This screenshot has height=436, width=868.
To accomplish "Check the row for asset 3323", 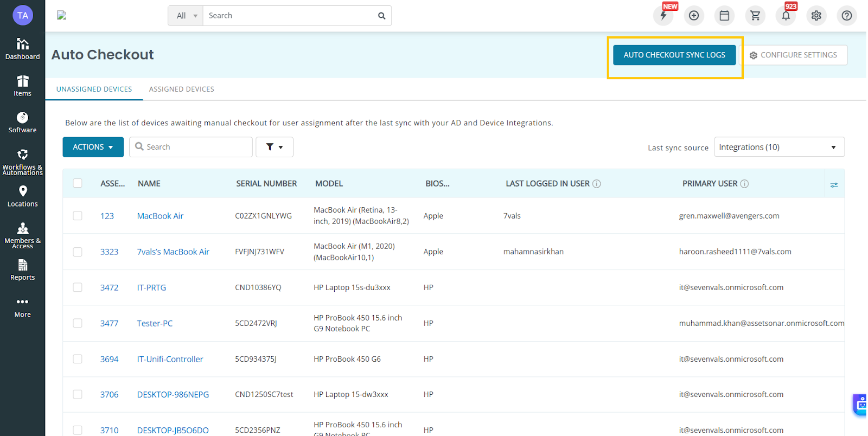I will (78, 252).
